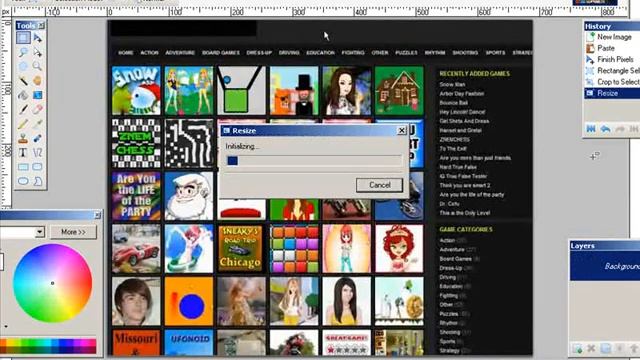This screenshot has height=360, width=640.
Task: Select the Freeform Shape tool
Action: tap(38, 181)
